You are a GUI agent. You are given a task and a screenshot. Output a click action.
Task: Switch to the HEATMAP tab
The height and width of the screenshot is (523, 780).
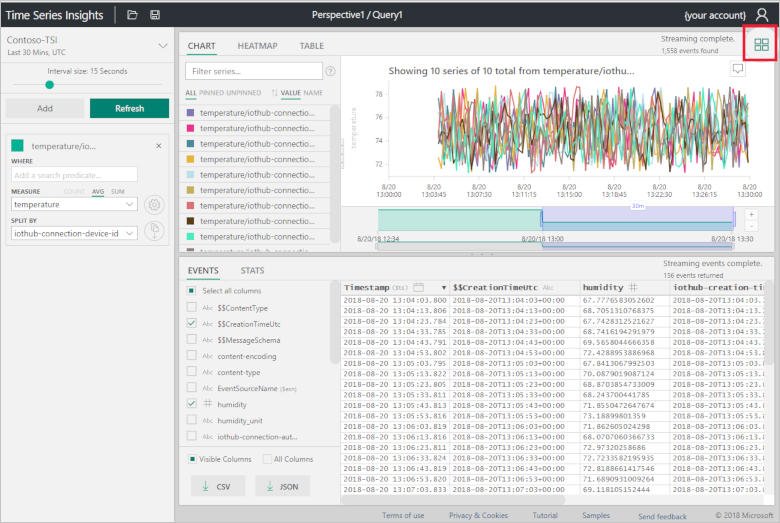coord(257,46)
